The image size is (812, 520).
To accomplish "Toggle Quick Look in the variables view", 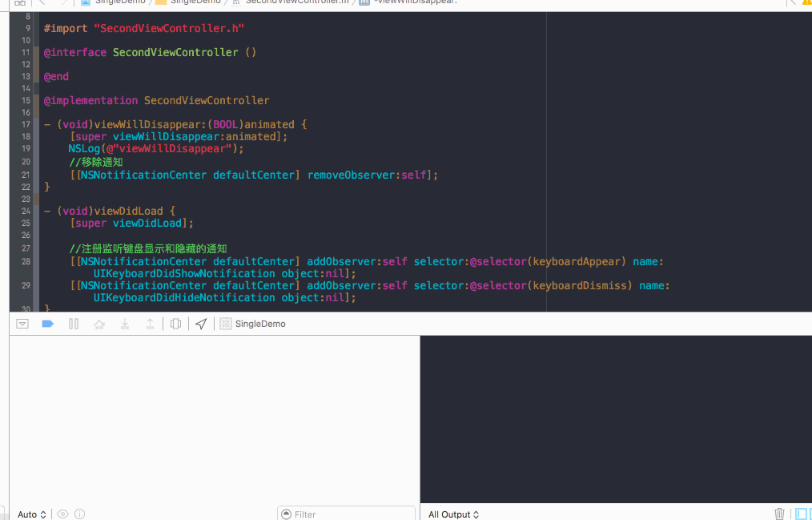I will coord(62,514).
